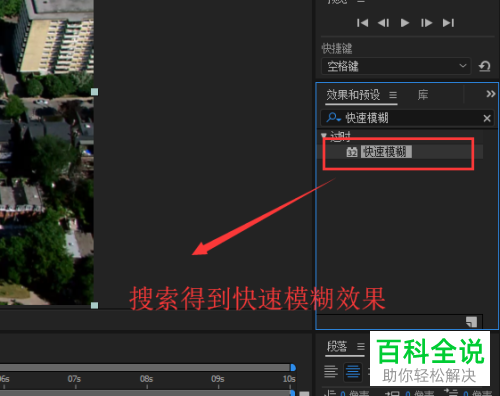Click the 09s mark on the time ruler
This screenshot has height=396, width=500.
tap(218, 379)
